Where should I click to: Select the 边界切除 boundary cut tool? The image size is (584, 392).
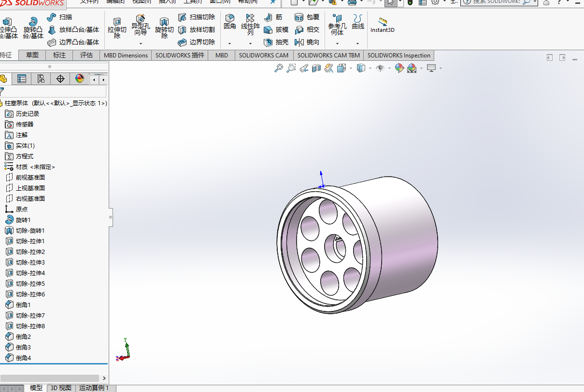197,42
